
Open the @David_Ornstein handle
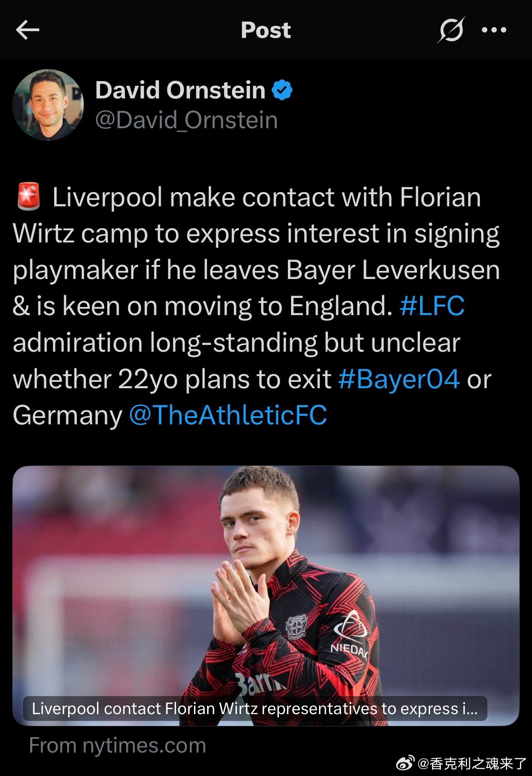click(186, 120)
